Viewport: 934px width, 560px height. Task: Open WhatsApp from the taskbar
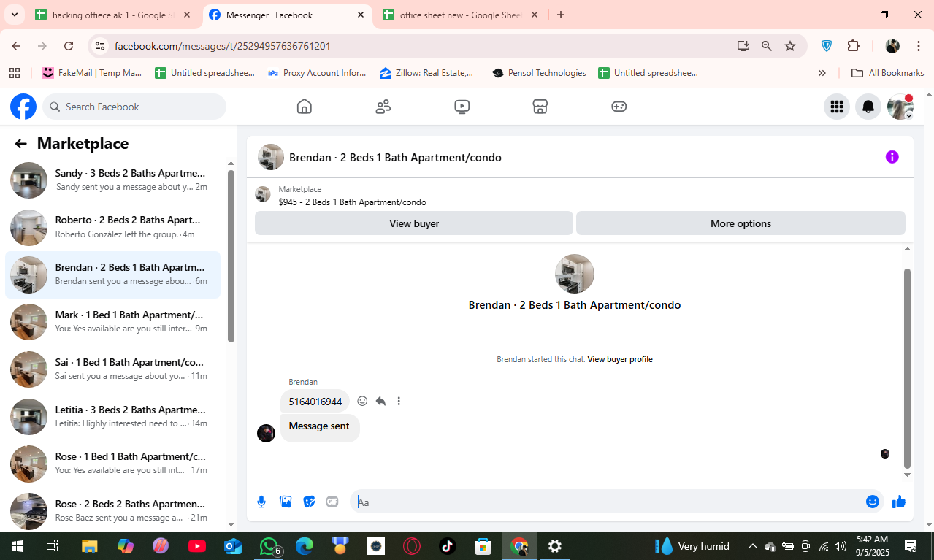click(269, 545)
